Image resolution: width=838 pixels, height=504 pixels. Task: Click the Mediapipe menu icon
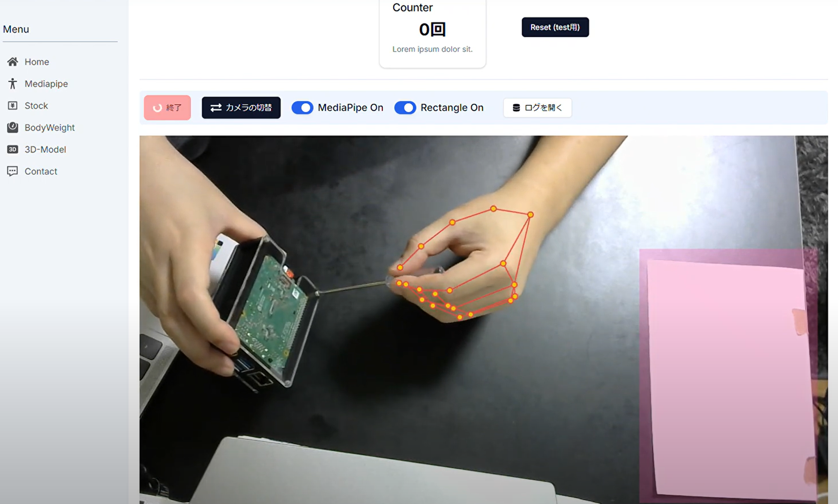(x=12, y=83)
